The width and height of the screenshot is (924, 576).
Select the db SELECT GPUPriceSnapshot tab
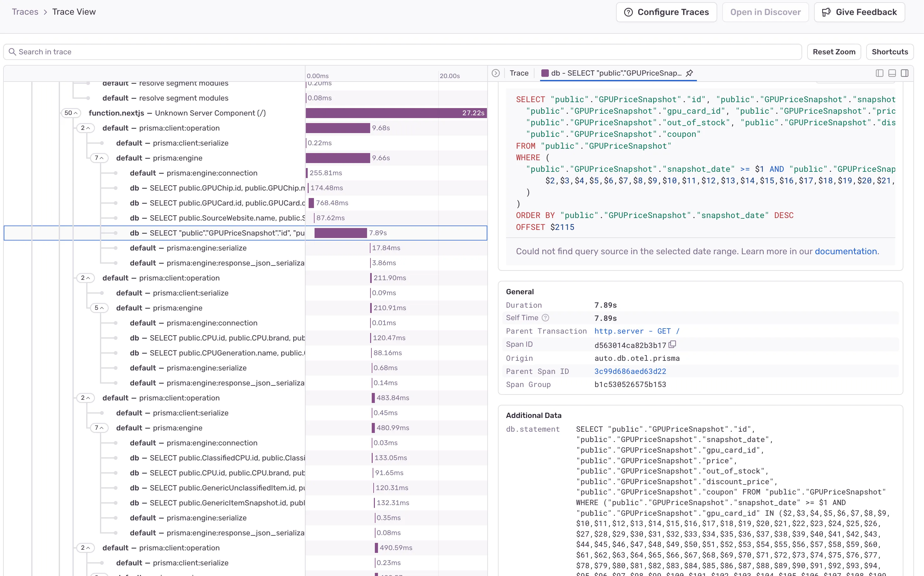coord(615,73)
